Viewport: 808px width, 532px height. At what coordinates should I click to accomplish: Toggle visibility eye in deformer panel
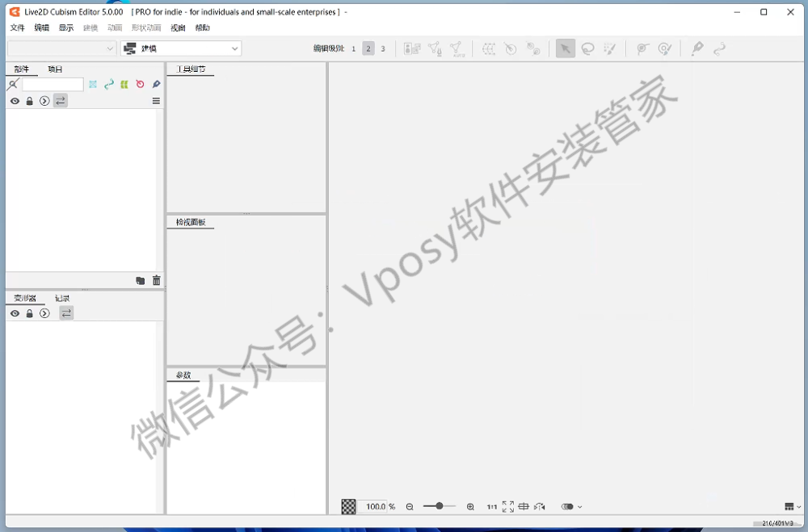[x=15, y=313]
